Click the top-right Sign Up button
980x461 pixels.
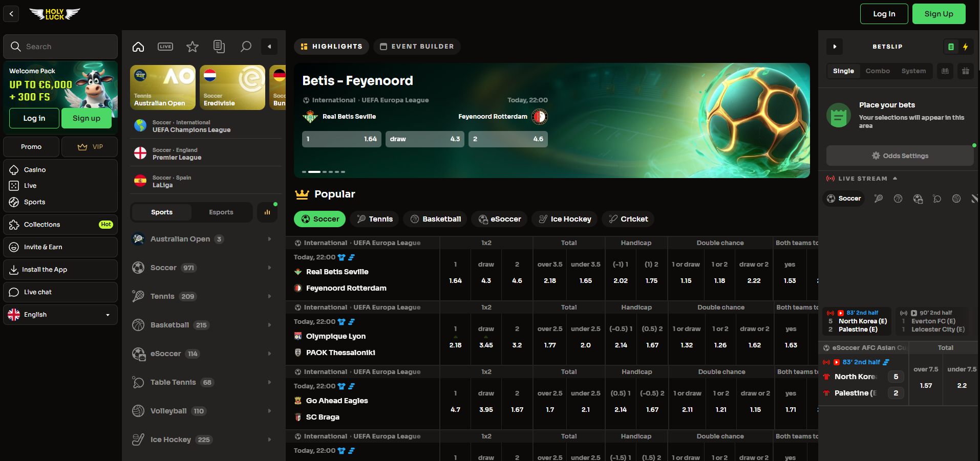(939, 14)
